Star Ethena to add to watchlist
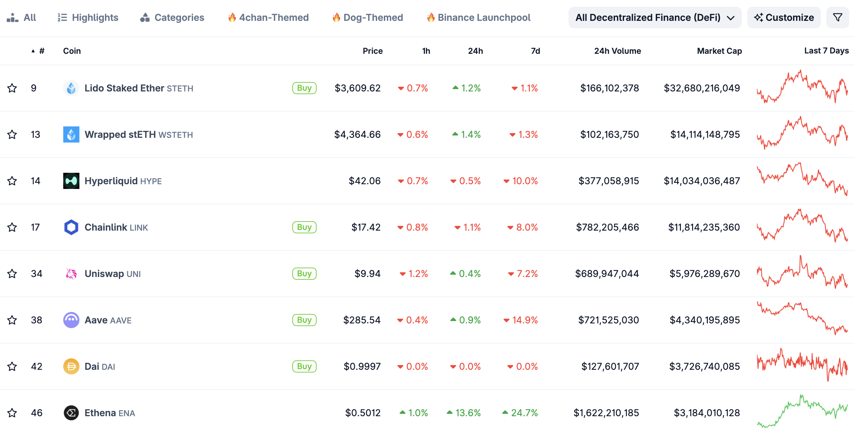This screenshot has width=868, height=433. click(12, 413)
